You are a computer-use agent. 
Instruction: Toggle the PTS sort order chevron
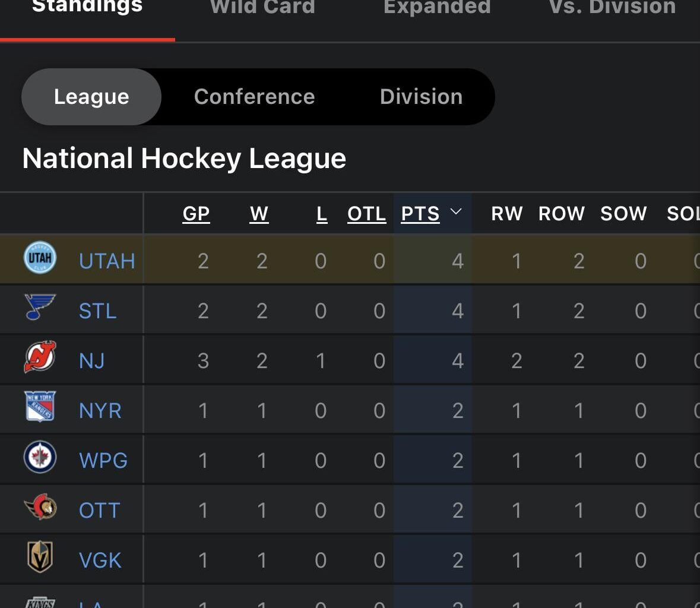(457, 213)
